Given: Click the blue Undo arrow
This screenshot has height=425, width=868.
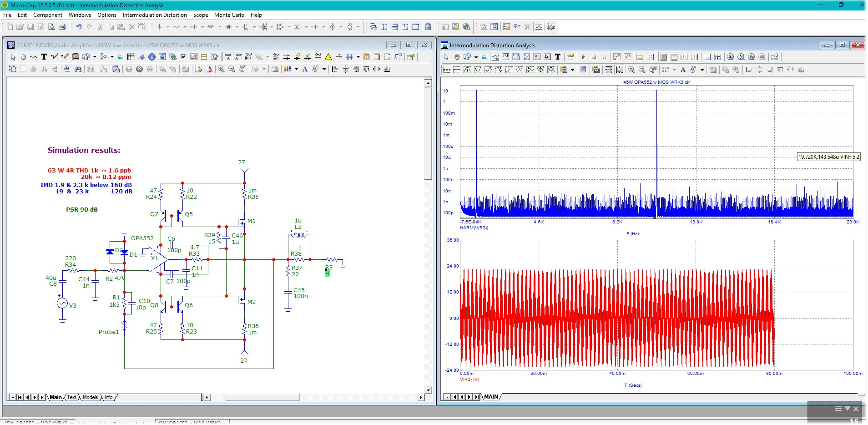Looking at the screenshot, I should click(x=79, y=27).
